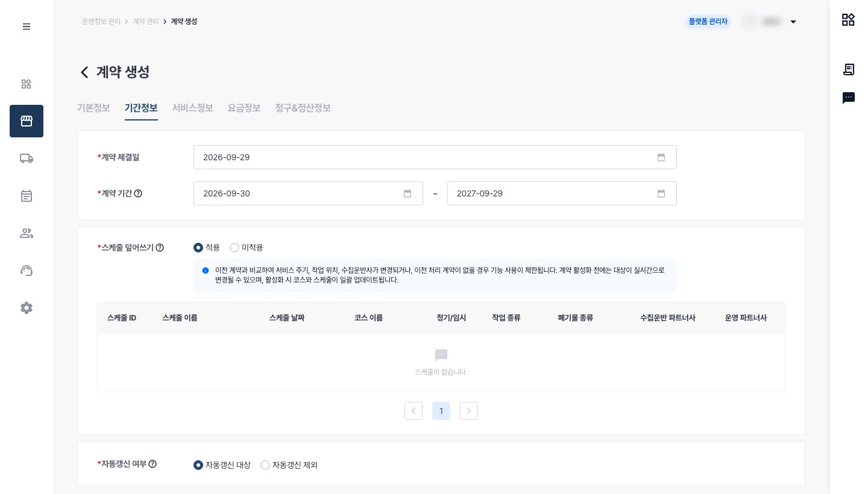This screenshot has width=868, height=494.
Task: Open the delivery truck icon in sidebar
Action: pos(27,158)
